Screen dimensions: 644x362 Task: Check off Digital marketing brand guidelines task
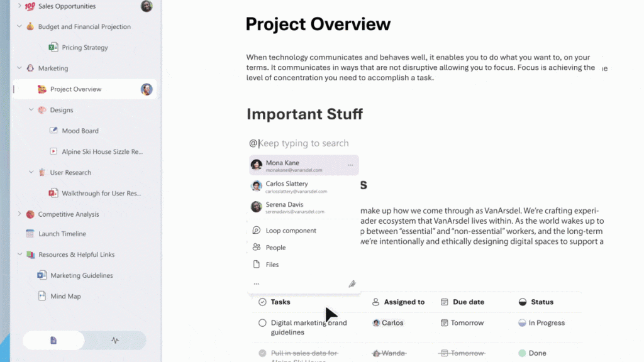point(262,323)
